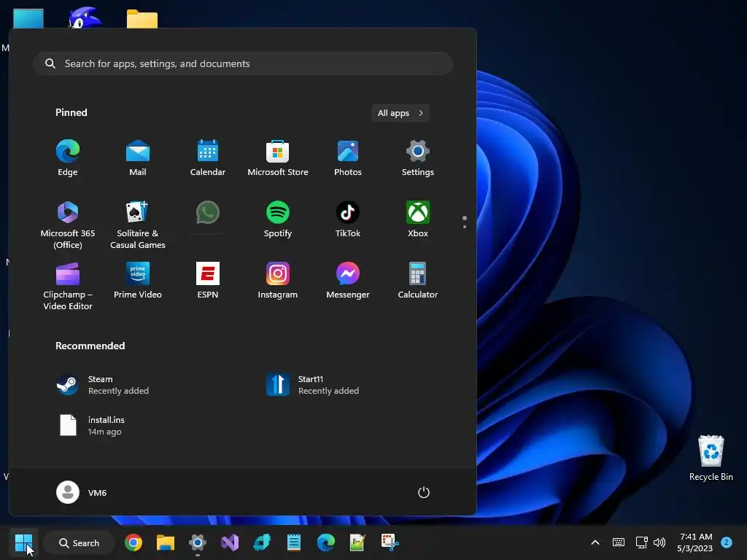Open VM6 user account menu
This screenshot has height=560, width=747.
pos(82,492)
